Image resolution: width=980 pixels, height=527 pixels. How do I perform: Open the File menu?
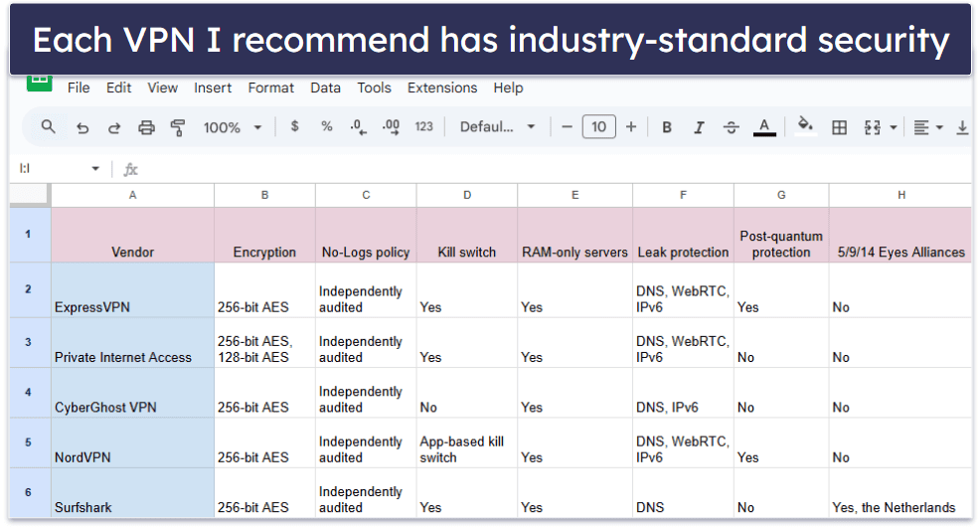(79, 88)
